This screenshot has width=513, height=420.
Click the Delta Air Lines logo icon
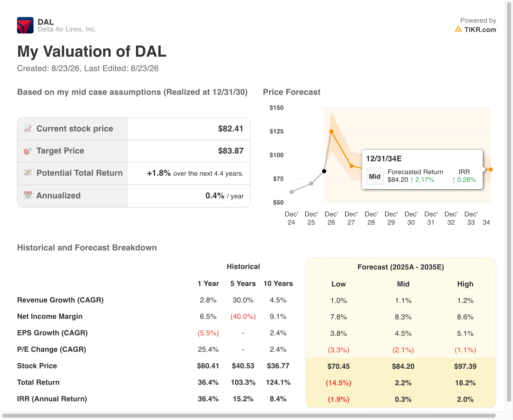click(25, 25)
